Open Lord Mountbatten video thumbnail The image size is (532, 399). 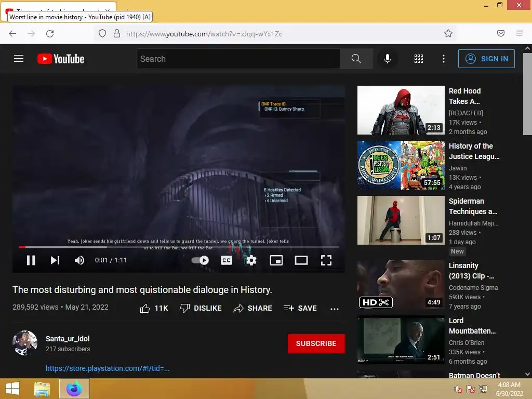pos(401,340)
